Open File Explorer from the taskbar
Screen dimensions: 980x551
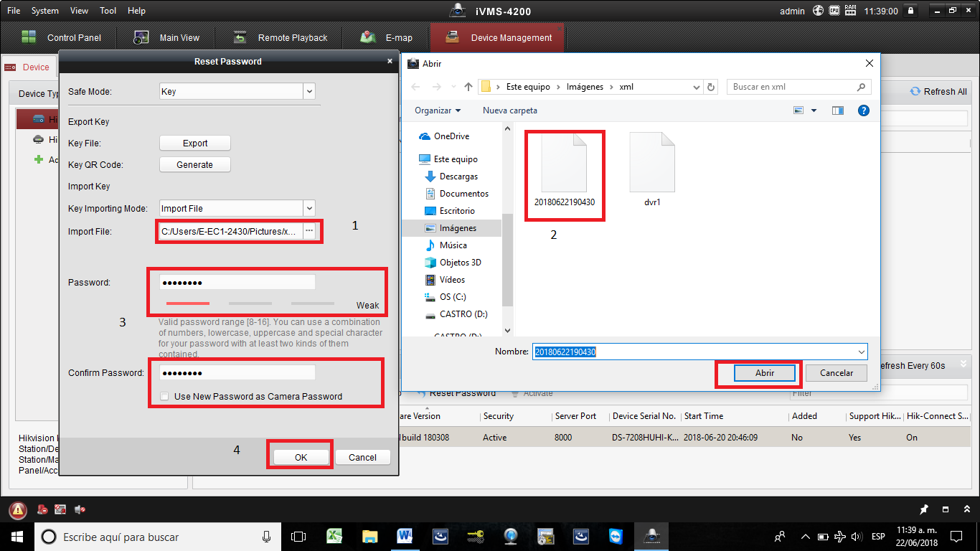tap(369, 537)
